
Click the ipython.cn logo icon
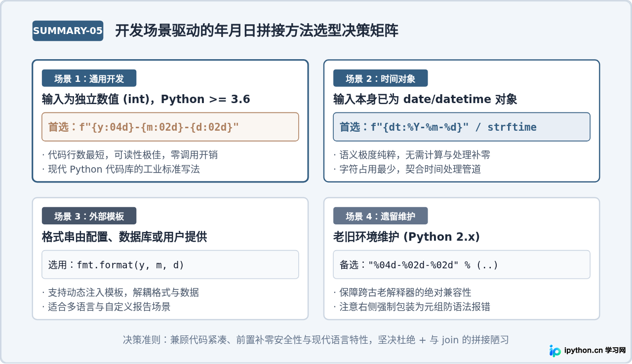(x=555, y=351)
